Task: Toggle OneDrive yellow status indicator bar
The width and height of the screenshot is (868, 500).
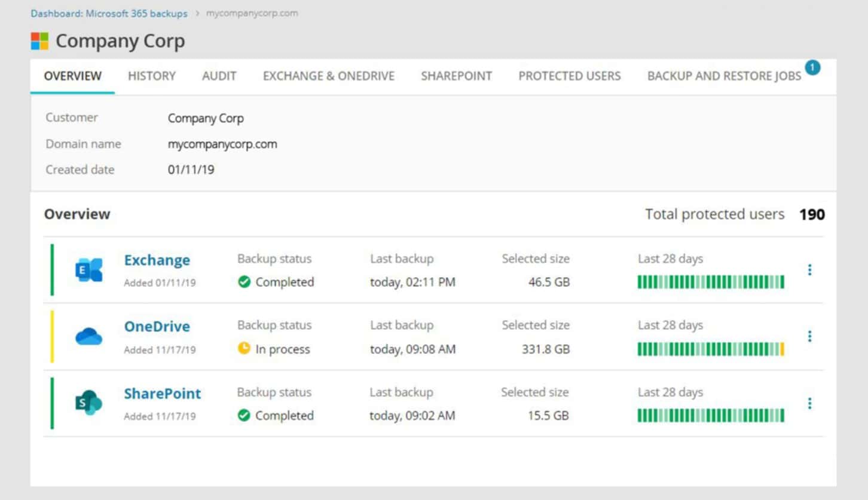Action: coord(51,336)
